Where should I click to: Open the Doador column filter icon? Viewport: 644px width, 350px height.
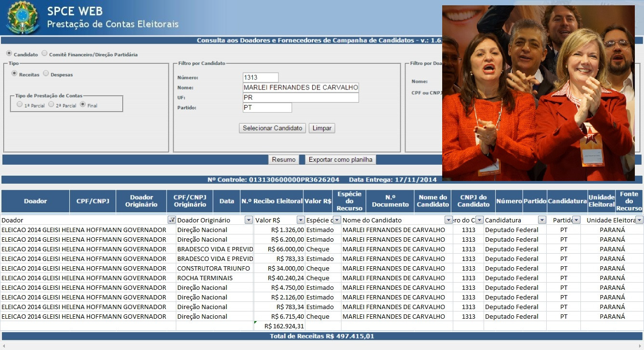click(x=171, y=220)
